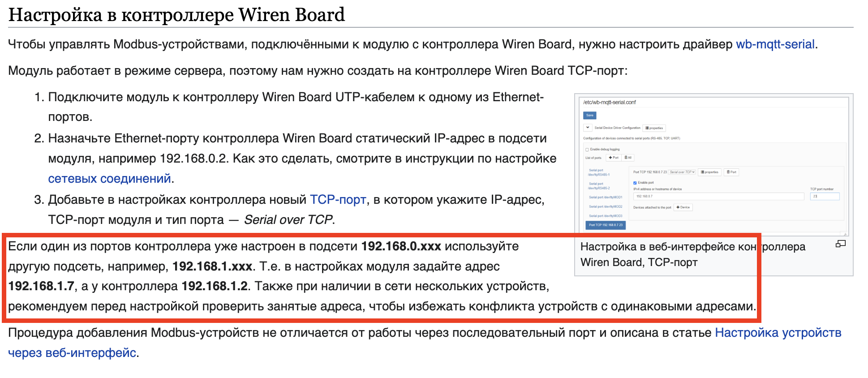Open properties next to Serial over TCP
Screen dimensions: 868x378
tap(709, 172)
